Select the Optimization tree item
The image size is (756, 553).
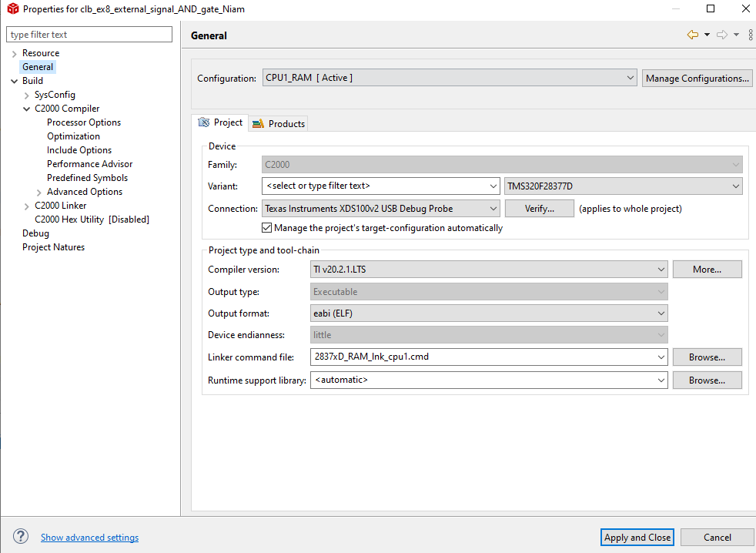[73, 136]
